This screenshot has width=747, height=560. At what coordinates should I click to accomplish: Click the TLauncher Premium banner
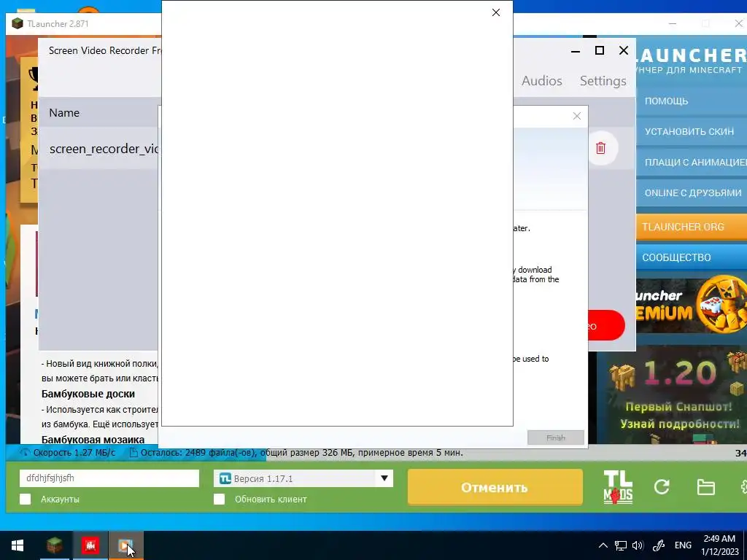pos(692,306)
